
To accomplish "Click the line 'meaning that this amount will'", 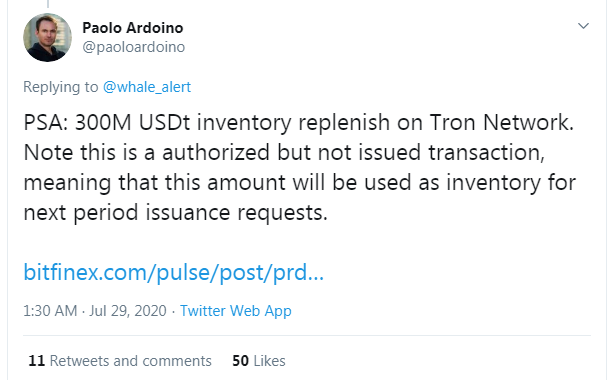I will (x=300, y=183).
